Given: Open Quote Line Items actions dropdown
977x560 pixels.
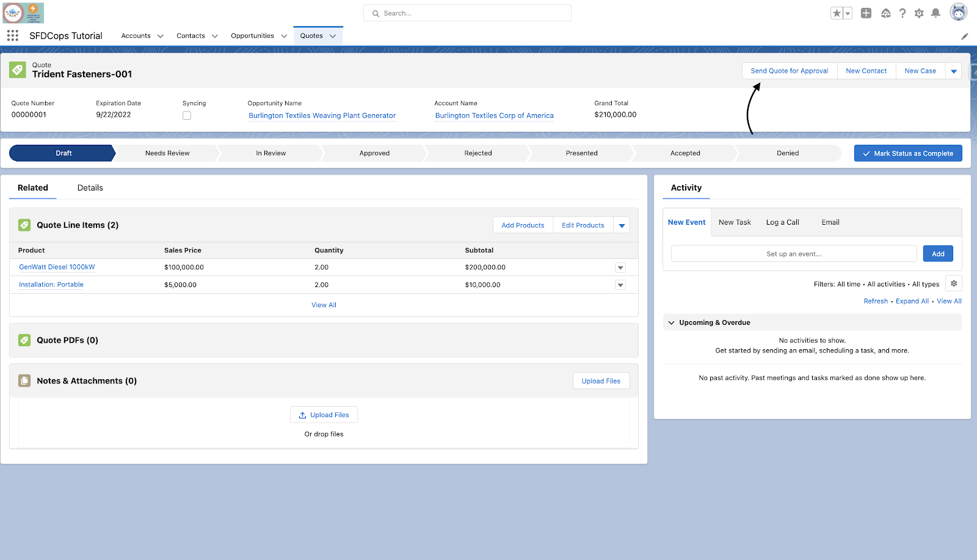Looking at the screenshot, I should [622, 225].
